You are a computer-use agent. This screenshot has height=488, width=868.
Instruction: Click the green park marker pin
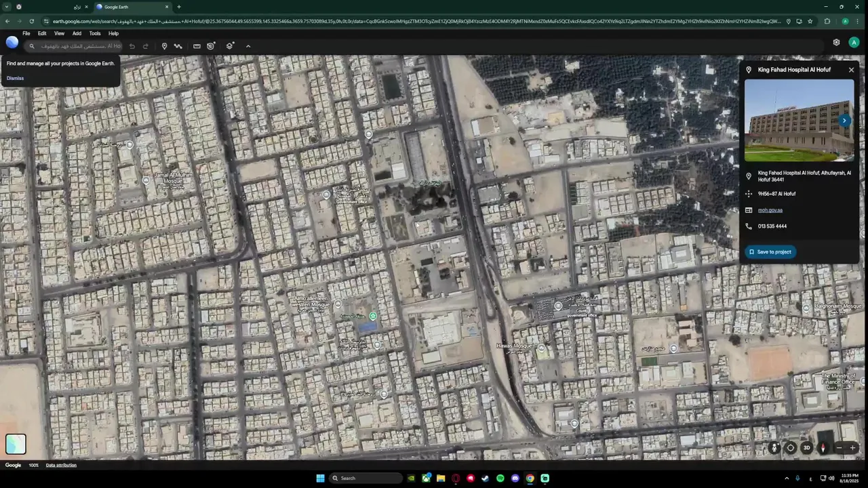point(373,316)
